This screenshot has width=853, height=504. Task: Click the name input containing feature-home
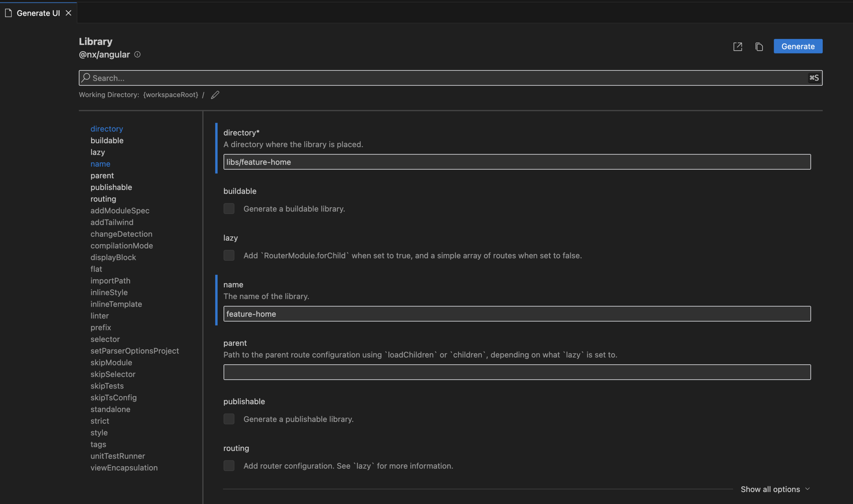pos(517,314)
